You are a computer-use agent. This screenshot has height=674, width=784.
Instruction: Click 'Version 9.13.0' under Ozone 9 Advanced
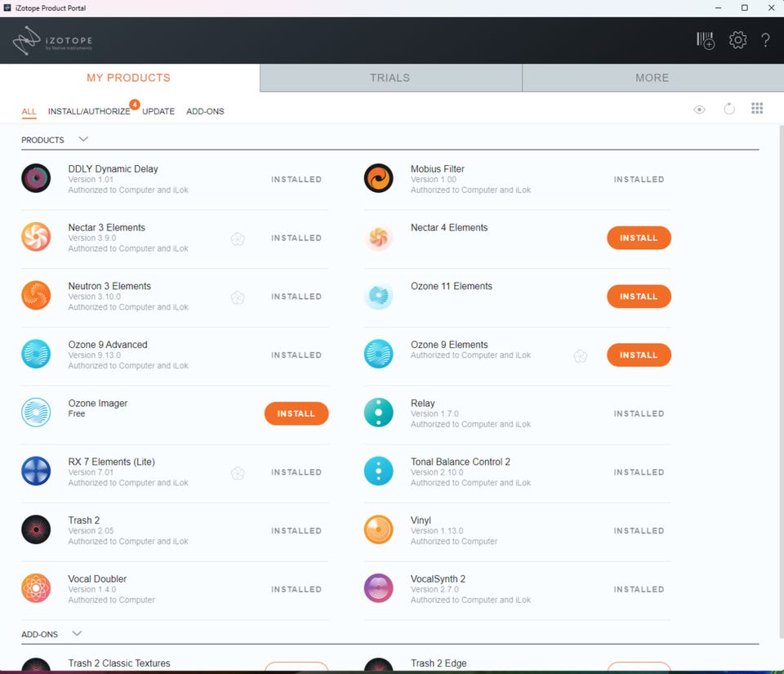95,355
